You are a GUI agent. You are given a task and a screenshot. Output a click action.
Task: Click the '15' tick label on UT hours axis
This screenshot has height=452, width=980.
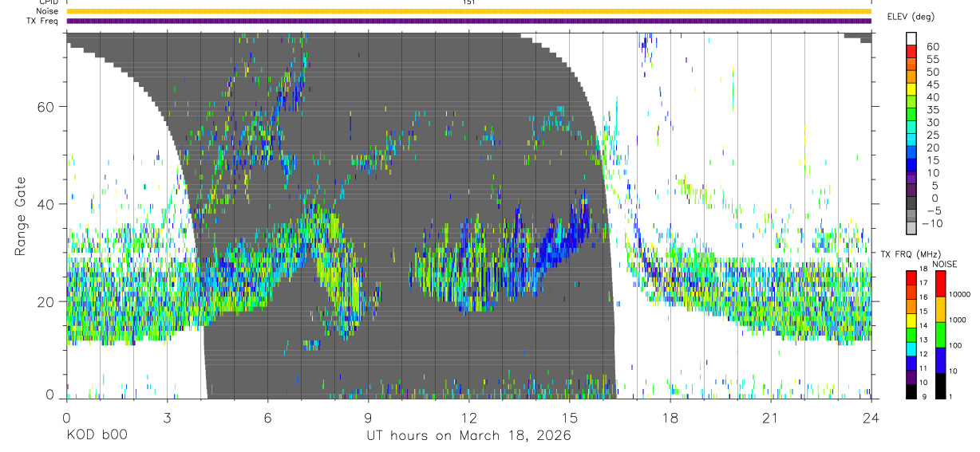pyautogui.click(x=569, y=417)
